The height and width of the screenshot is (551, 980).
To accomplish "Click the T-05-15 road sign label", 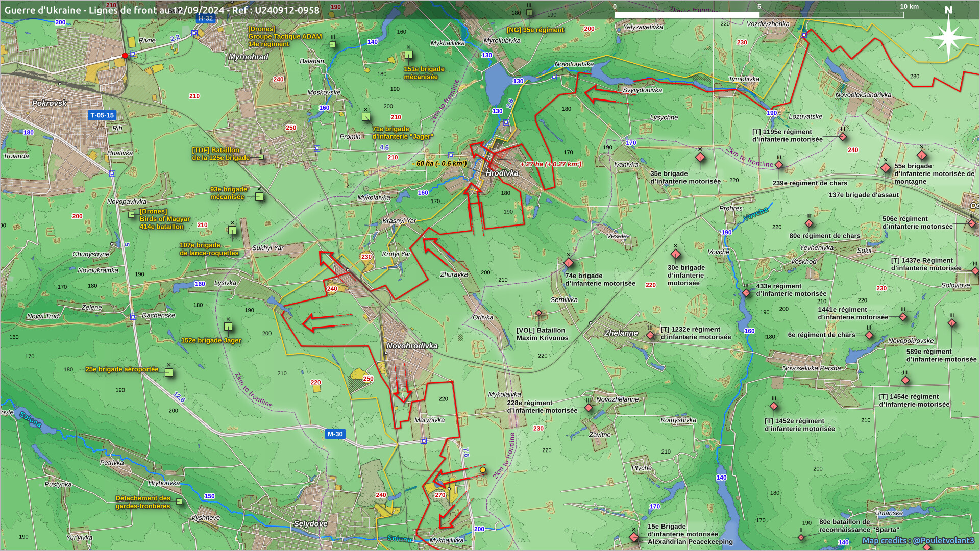I will pyautogui.click(x=102, y=115).
